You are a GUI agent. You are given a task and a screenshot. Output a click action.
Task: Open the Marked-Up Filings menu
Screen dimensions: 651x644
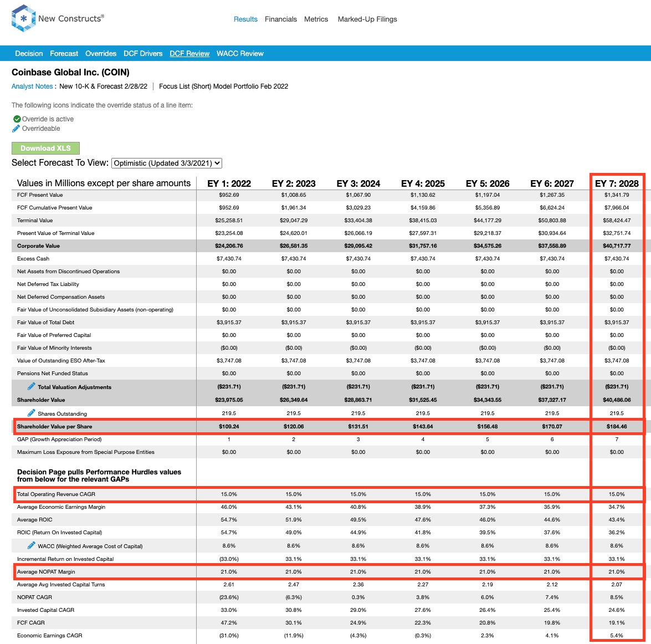pyautogui.click(x=367, y=19)
